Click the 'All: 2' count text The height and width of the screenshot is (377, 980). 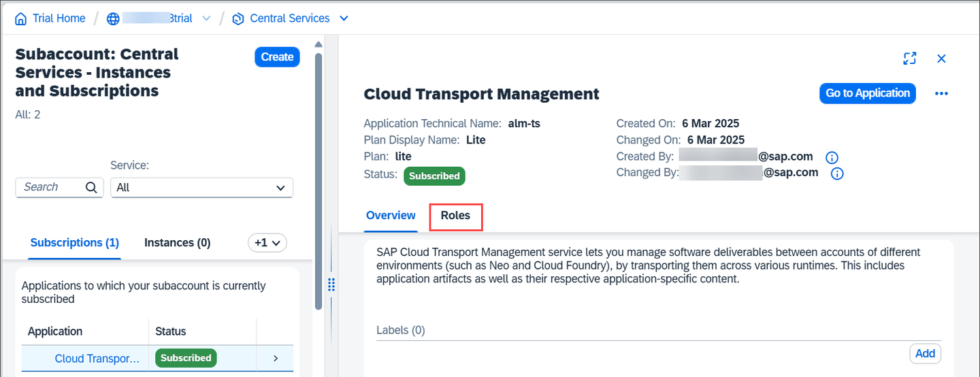tap(28, 114)
